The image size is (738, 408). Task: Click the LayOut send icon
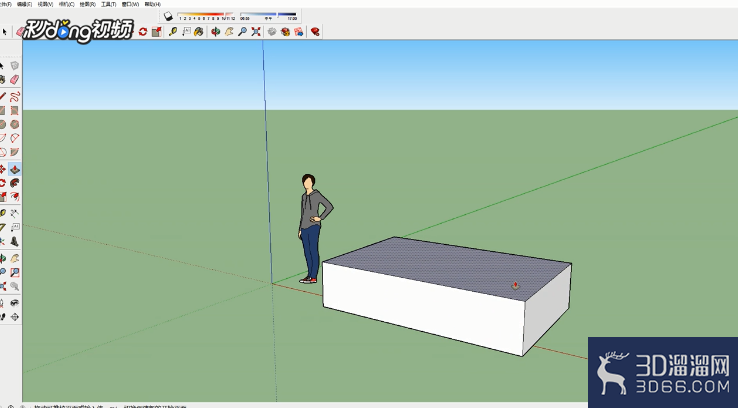pyautogui.click(x=298, y=32)
